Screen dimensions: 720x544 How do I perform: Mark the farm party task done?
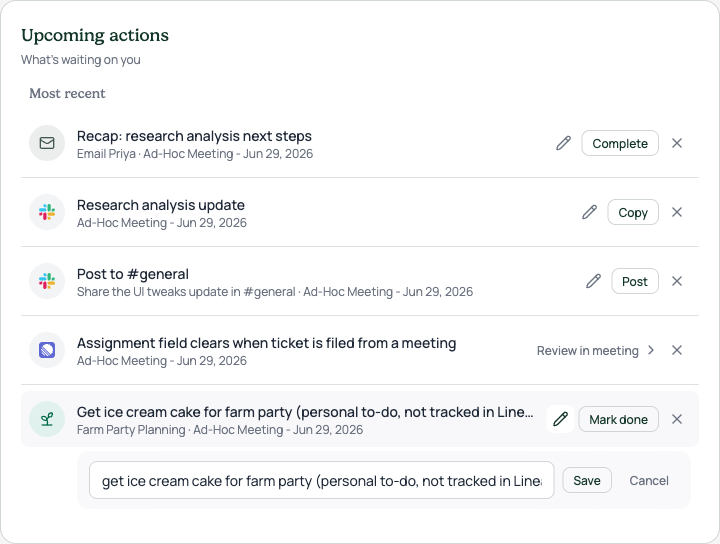619,419
